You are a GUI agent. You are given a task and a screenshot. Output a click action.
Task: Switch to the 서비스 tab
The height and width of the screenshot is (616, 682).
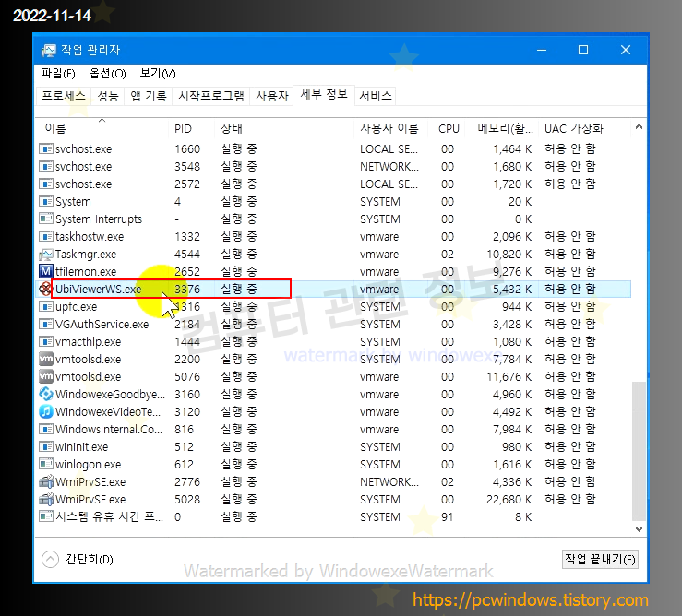(x=376, y=96)
